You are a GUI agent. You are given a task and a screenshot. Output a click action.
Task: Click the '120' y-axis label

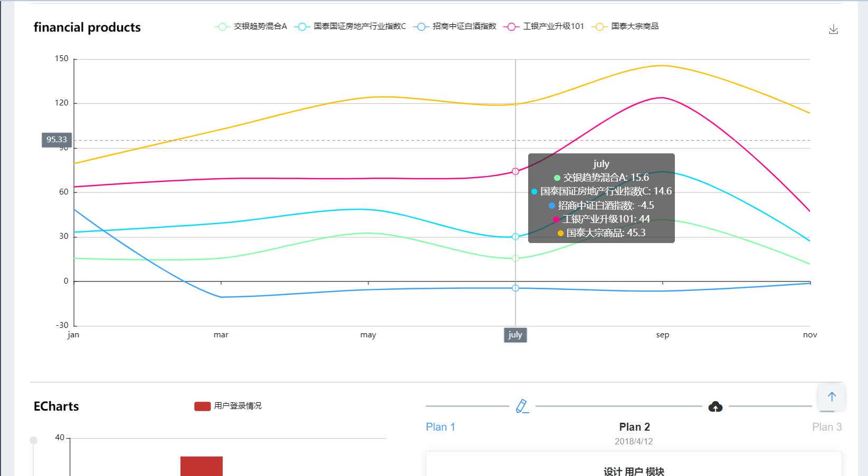(x=62, y=103)
